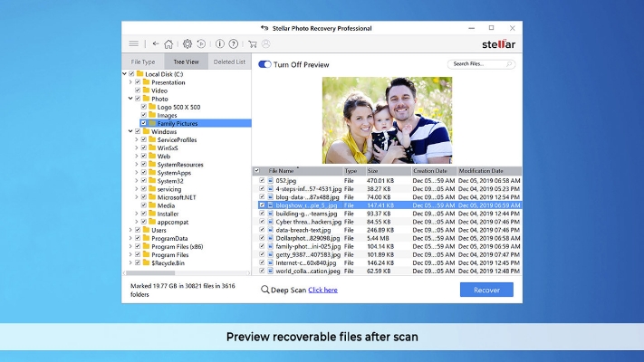
Task: Click the user account icon
Action: pos(266,43)
